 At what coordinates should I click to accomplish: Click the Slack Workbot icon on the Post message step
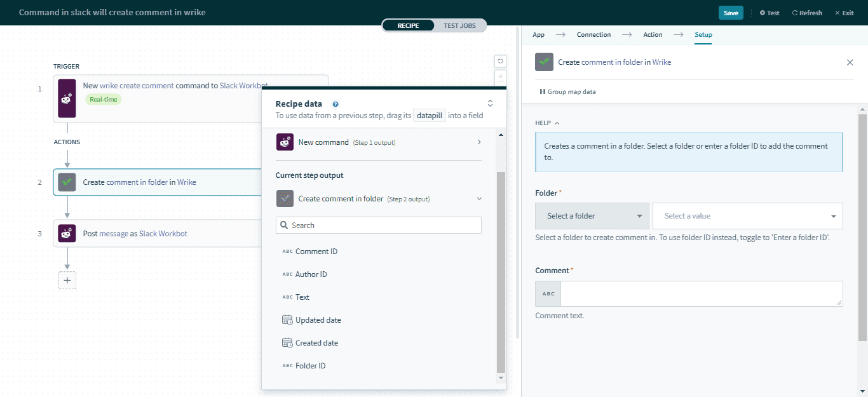pos(66,233)
